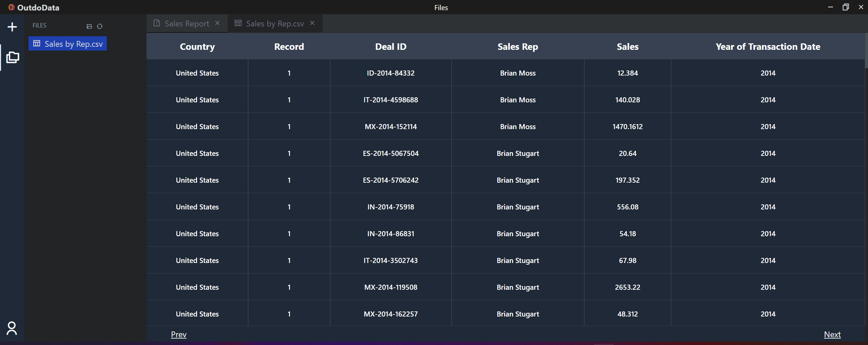Click the document icon on Sales Report tab
Screen dimensions: 868x345
click(157, 23)
